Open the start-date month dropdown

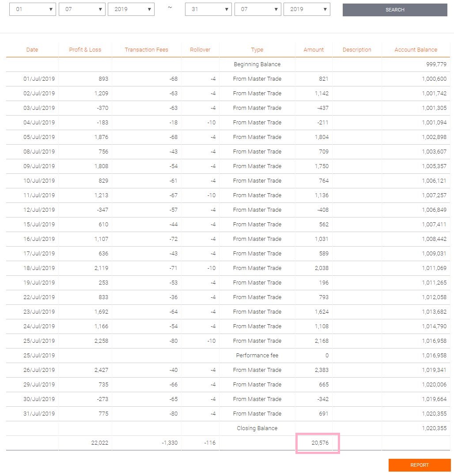point(82,9)
